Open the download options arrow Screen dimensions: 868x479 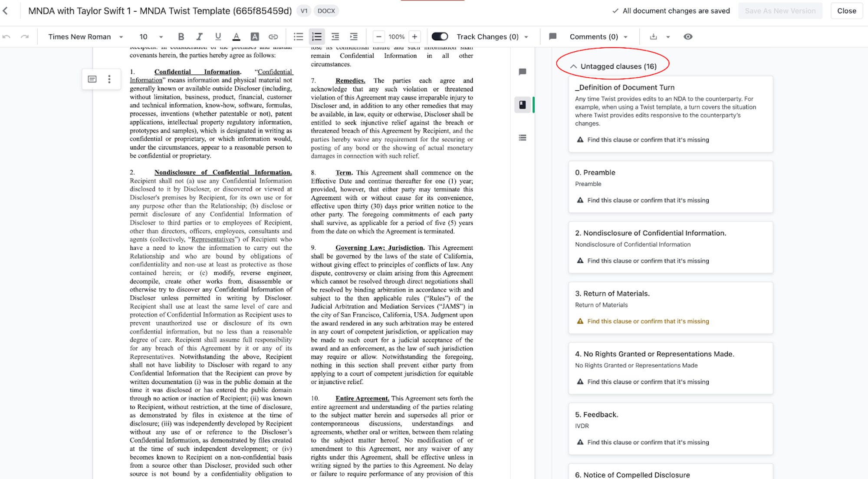[668, 37]
